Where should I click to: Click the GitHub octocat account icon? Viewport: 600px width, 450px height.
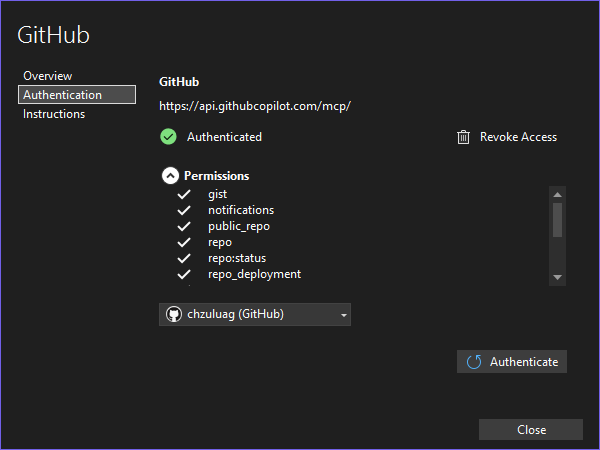coord(174,315)
